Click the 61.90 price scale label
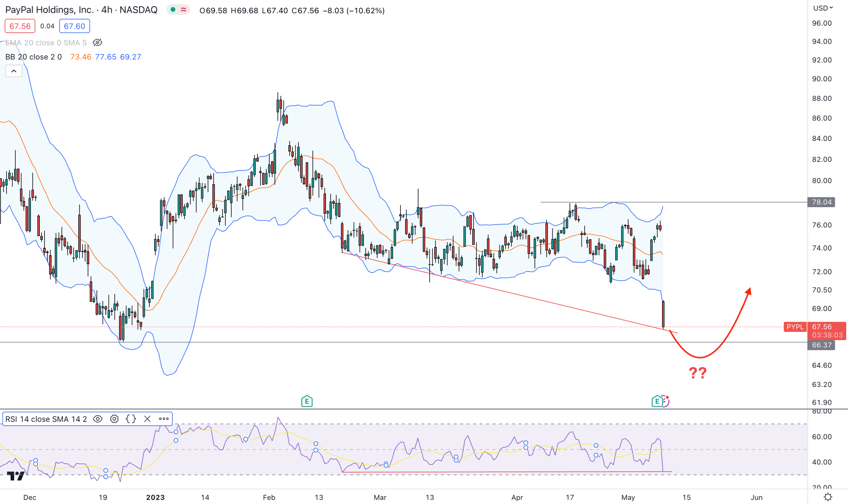The height and width of the screenshot is (504, 848). [x=821, y=402]
